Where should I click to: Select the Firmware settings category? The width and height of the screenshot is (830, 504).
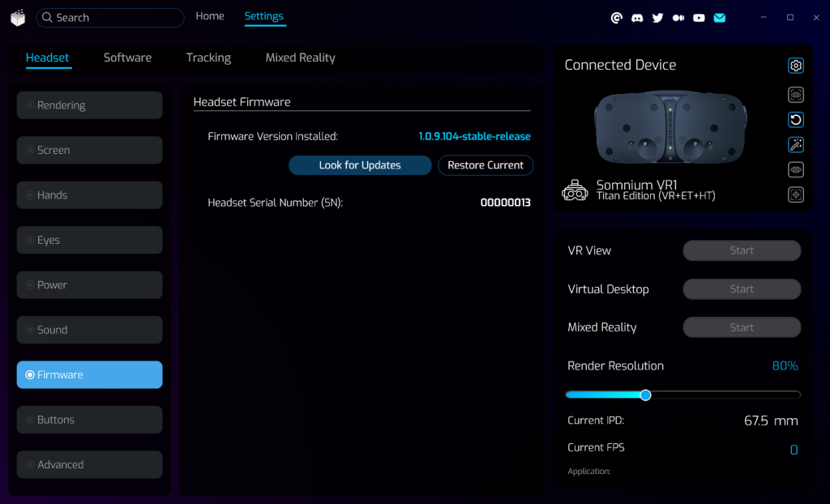point(89,375)
